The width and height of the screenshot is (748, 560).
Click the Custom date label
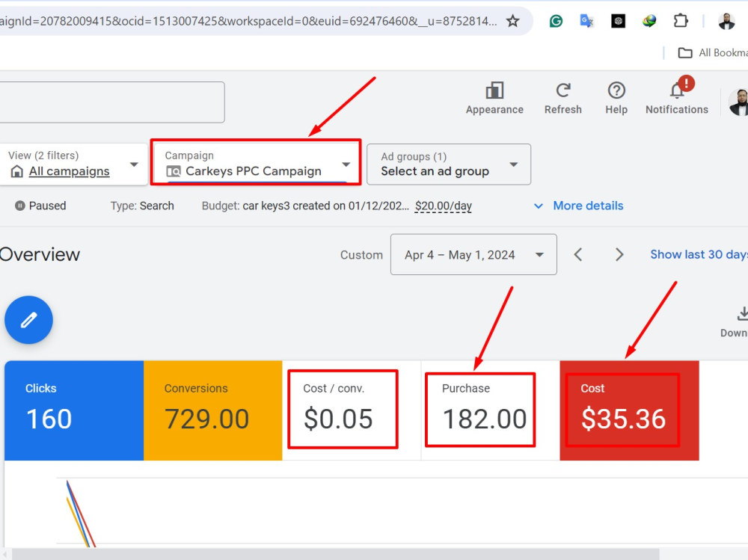coord(361,255)
